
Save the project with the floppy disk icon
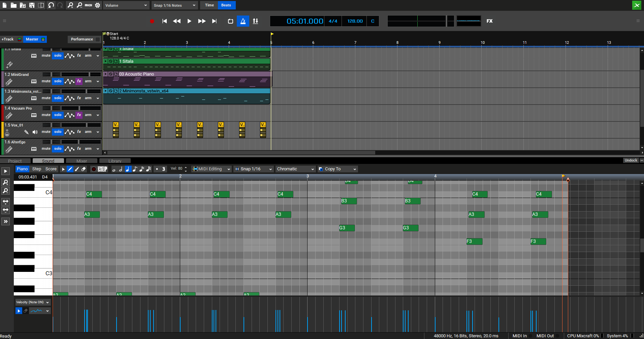click(x=32, y=5)
